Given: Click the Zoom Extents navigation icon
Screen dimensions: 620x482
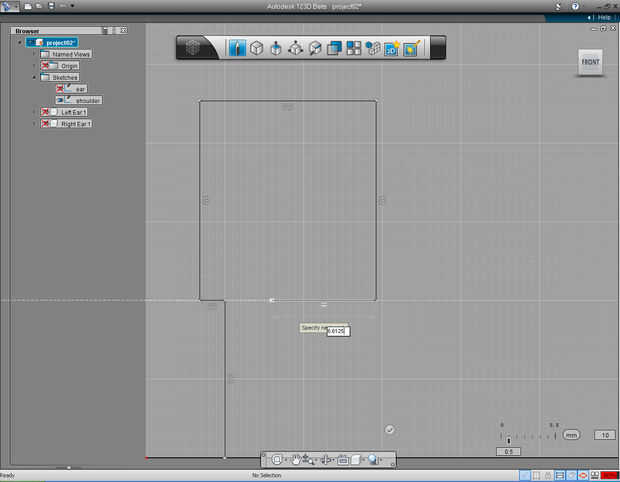Looking at the screenshot, I should click(x=277, y=459).
